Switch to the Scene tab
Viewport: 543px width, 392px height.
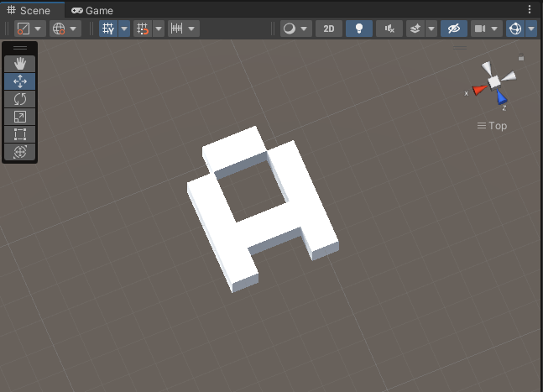(x=29, y=10)
